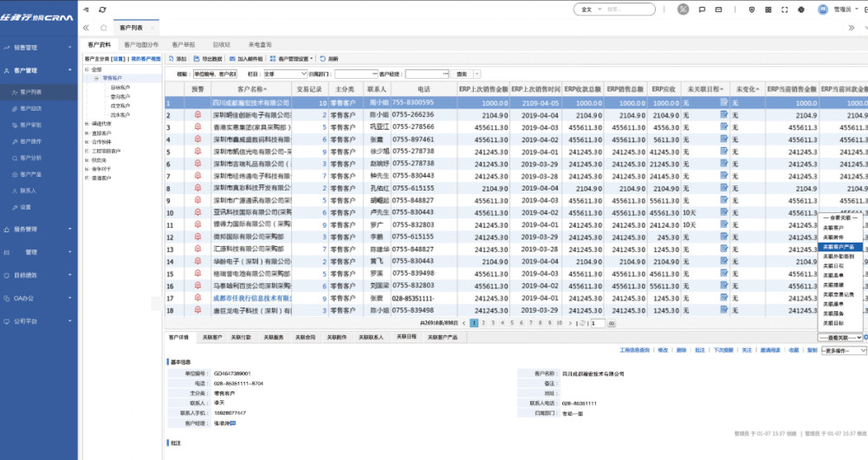Open the 管理员 user dropdown
The height and width of the screenshot is (460, 868).
click(x=845, y=10)
